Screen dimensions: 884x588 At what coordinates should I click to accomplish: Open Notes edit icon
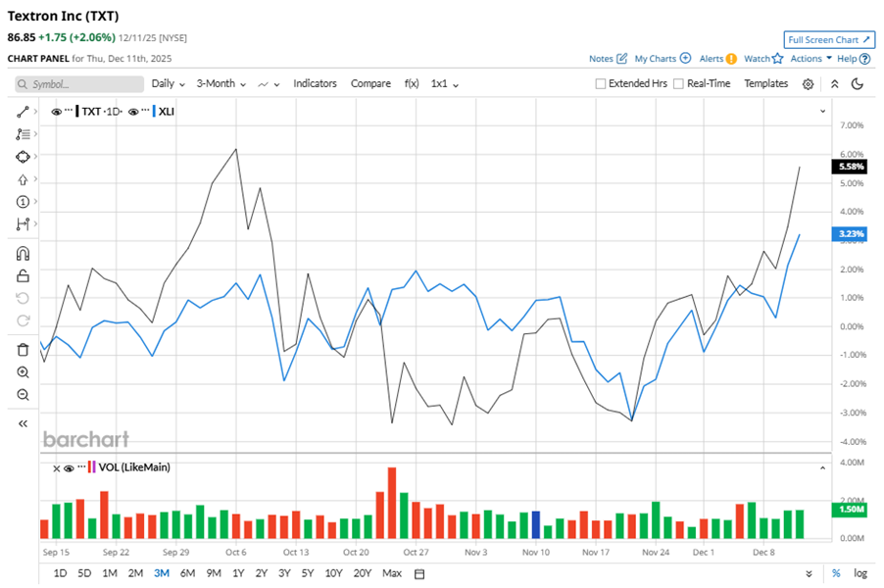[x=621, y=58]
